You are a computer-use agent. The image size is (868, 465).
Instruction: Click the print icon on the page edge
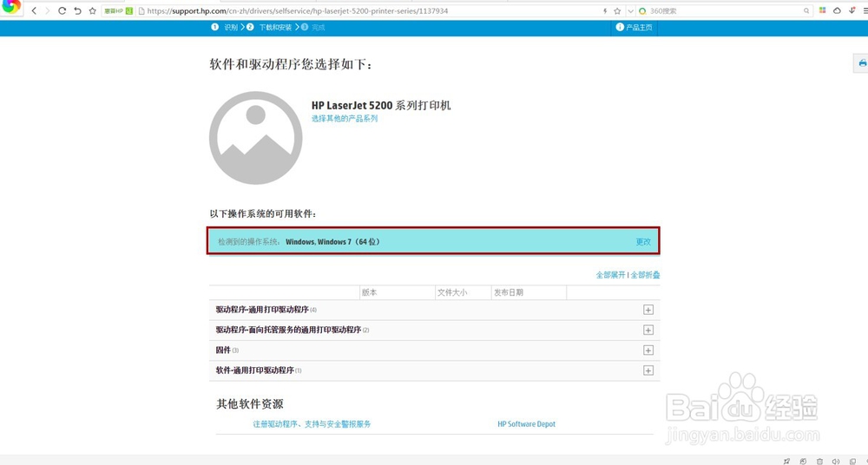(863, 63)
